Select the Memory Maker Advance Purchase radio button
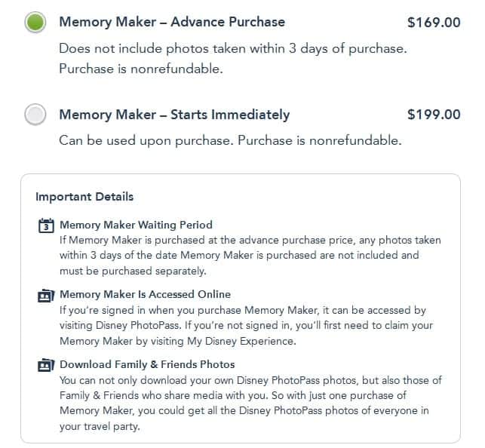 click(x=35, y=23)
